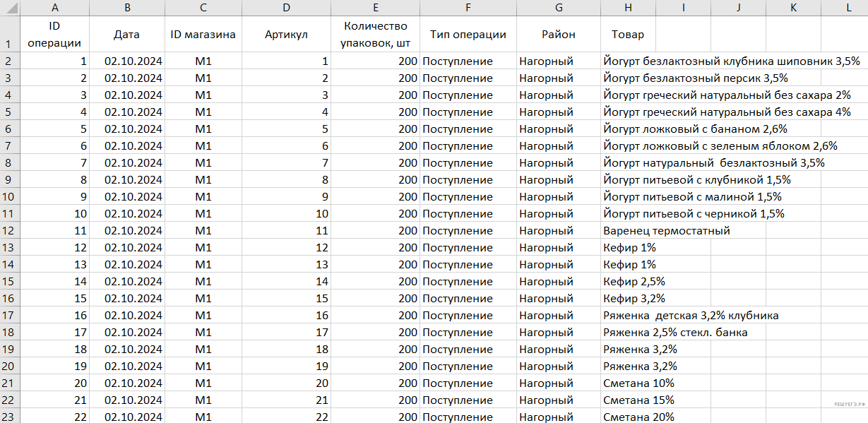Click the "Район" header cell
This screenshot has width=868, height=423.
(x=558, y=35)
